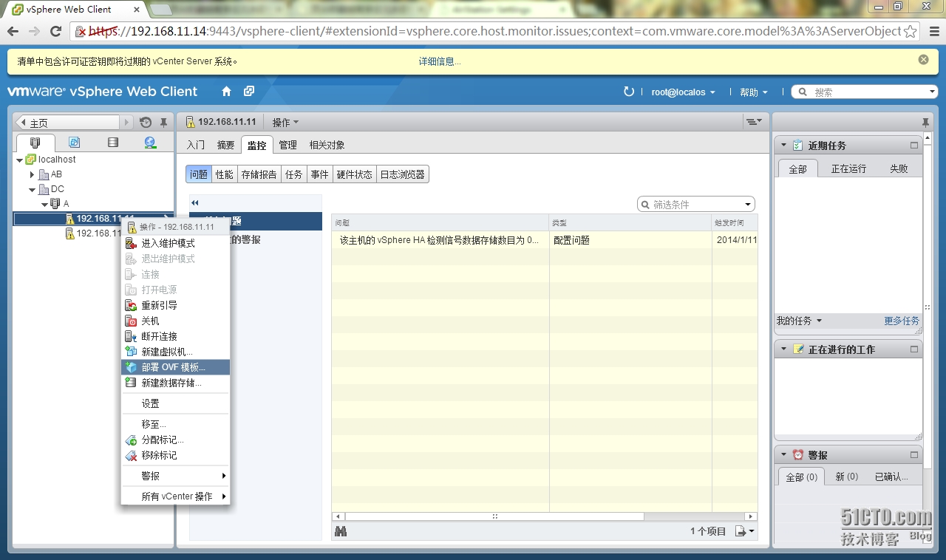The height and width of the screenshot is (560, 946).
Task: Collapse the issues side list with double-arrow icon
Action: tap(195, 202)
